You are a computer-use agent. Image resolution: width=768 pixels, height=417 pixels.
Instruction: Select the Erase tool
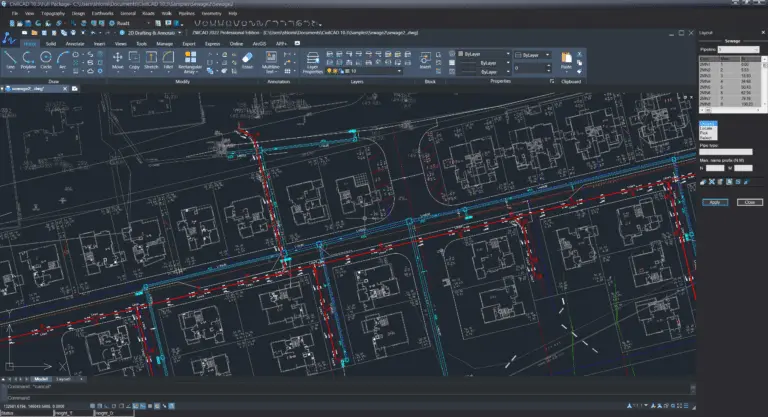[247, 60]
